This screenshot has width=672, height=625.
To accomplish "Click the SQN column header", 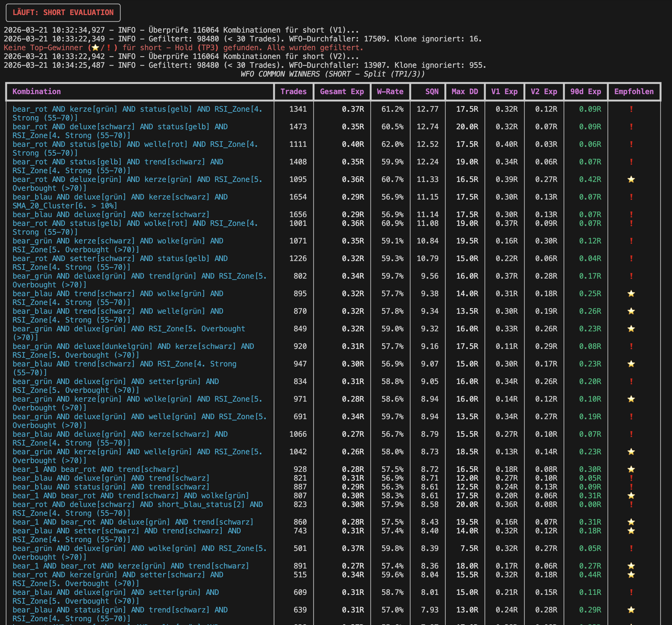I will tap(432, 92).
